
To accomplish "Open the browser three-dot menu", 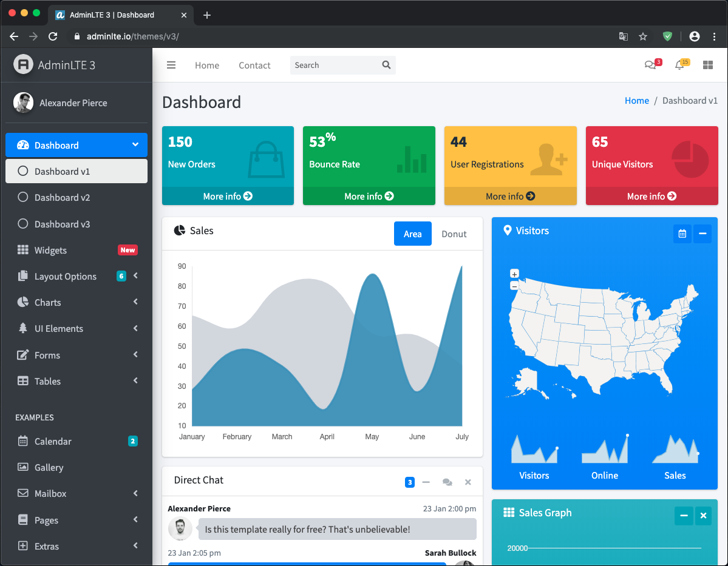I will click(x=714, y=36).
